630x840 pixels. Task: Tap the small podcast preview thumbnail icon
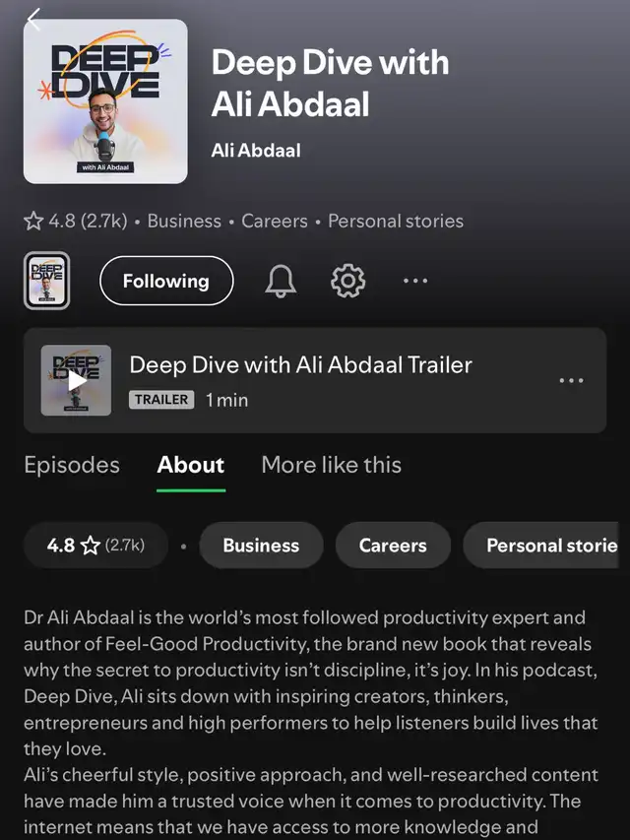46,281
